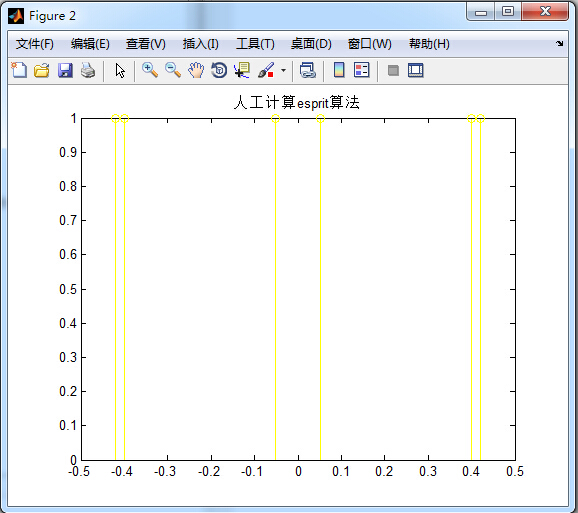
Task: Save the figure using the floppy disk icon
Action: pos(65,70)
